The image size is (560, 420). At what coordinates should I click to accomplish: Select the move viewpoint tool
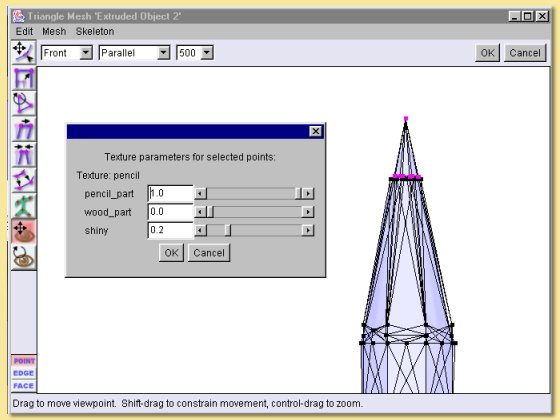click(x=24, y=232)
